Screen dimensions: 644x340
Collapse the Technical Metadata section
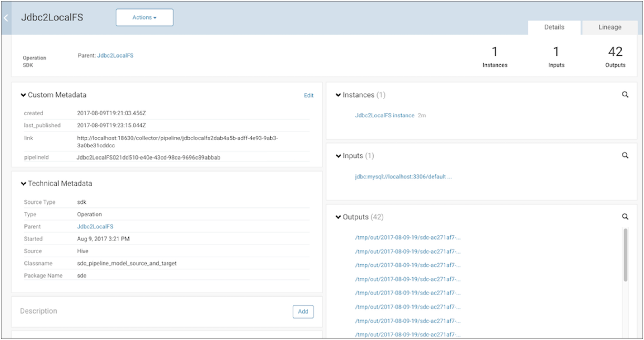click(23, 184)
